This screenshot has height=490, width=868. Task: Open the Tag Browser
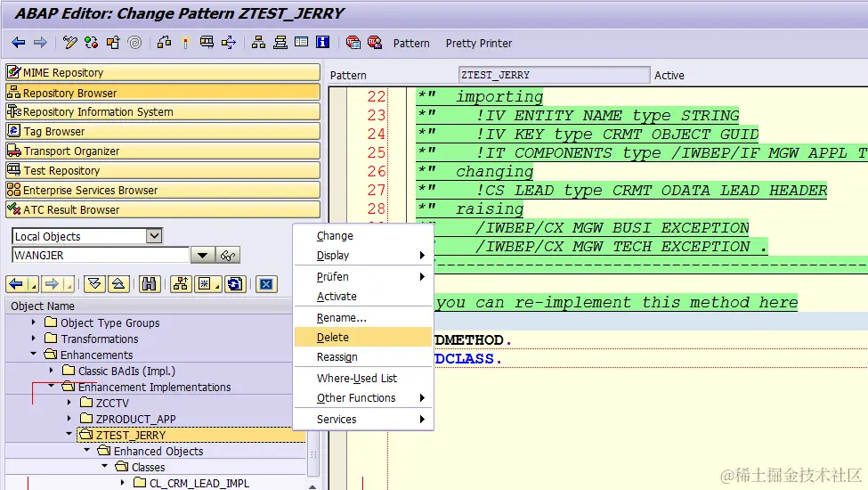coord(163,131)
